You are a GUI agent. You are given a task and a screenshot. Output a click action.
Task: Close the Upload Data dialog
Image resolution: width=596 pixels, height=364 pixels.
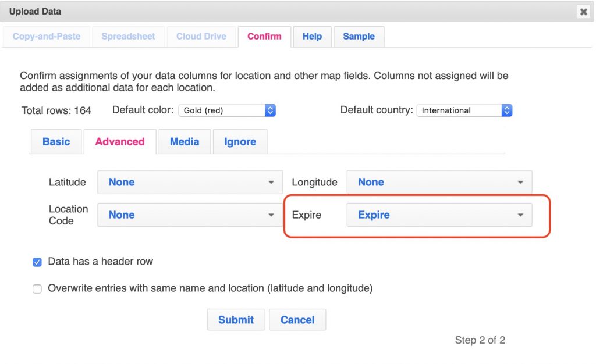[583, 12]
